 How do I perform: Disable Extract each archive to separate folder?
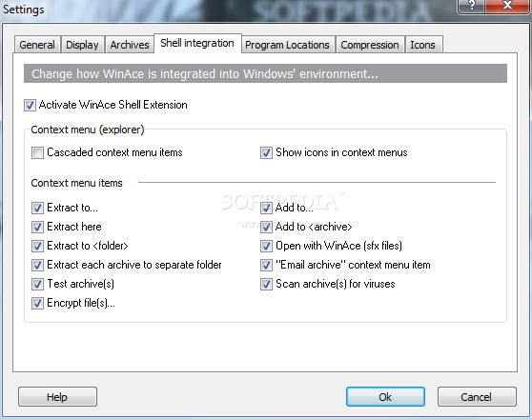click(x=37, y=265)
